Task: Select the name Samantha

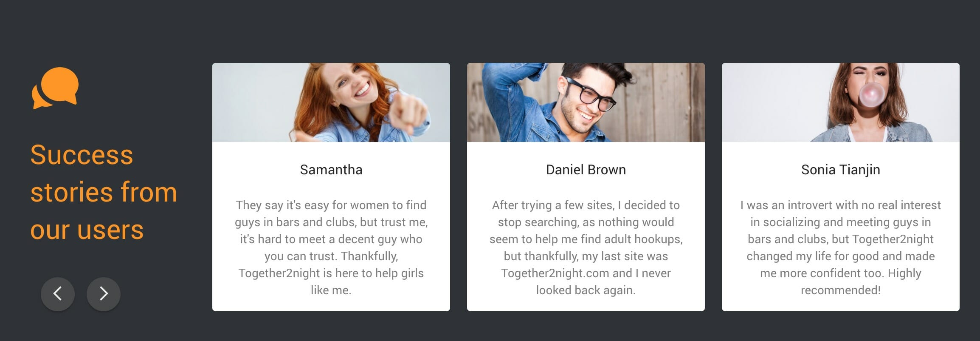Action: 331,170
